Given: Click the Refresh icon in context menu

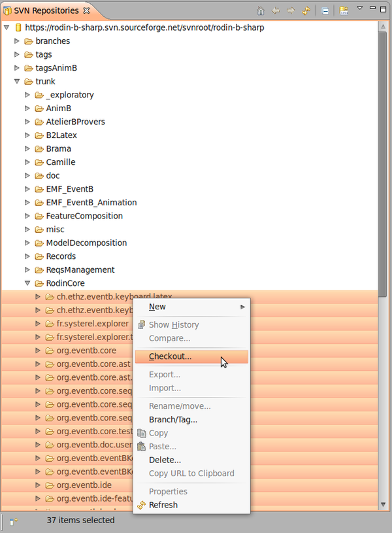Looking at the screenshot, I should [142, 505].
